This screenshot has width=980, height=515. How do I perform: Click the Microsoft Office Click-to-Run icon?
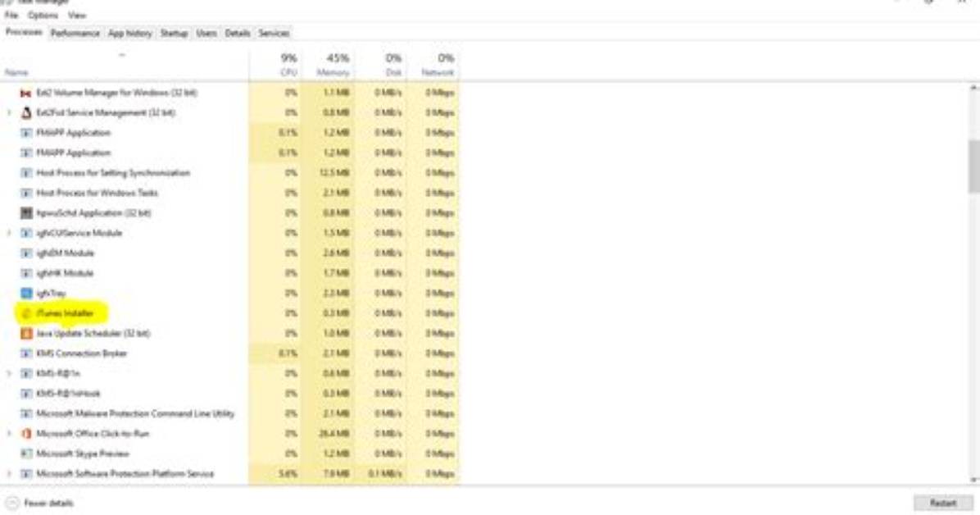coord(25,433)
